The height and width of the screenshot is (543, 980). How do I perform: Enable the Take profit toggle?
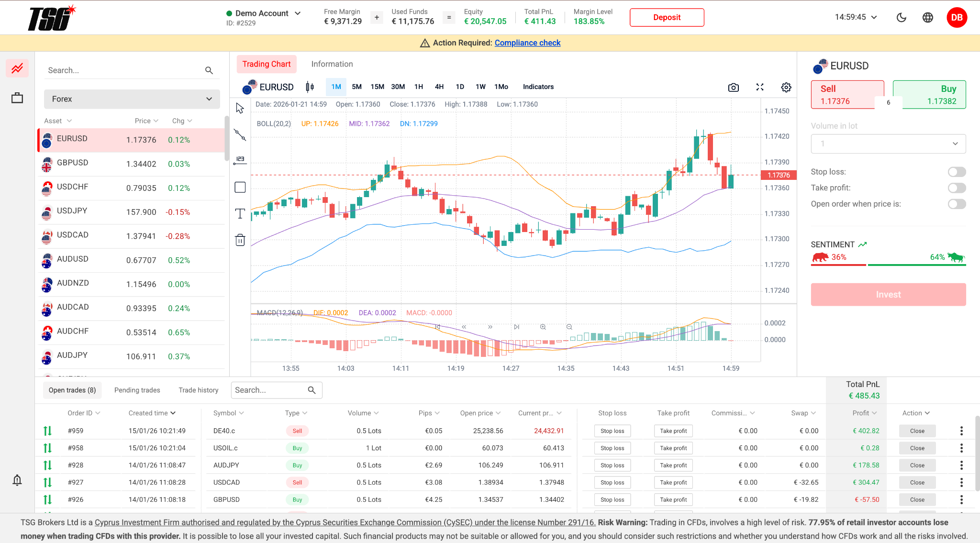[x=957, y=188]
